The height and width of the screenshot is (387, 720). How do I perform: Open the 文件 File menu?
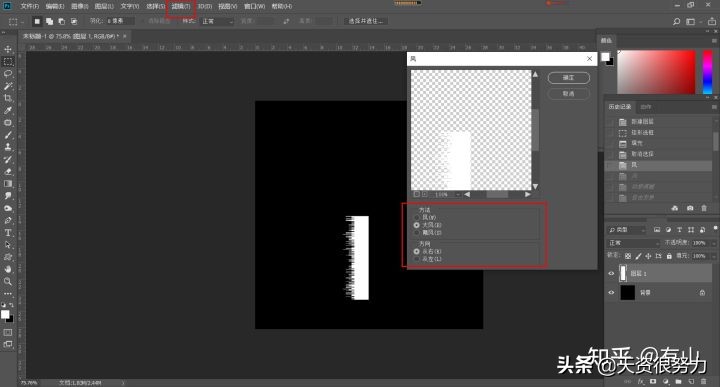(x=29, y=6)
